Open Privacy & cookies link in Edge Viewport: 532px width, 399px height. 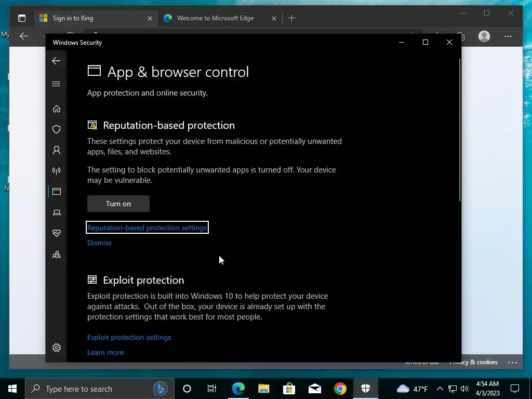pyautogui.click(x=473, y=362)
